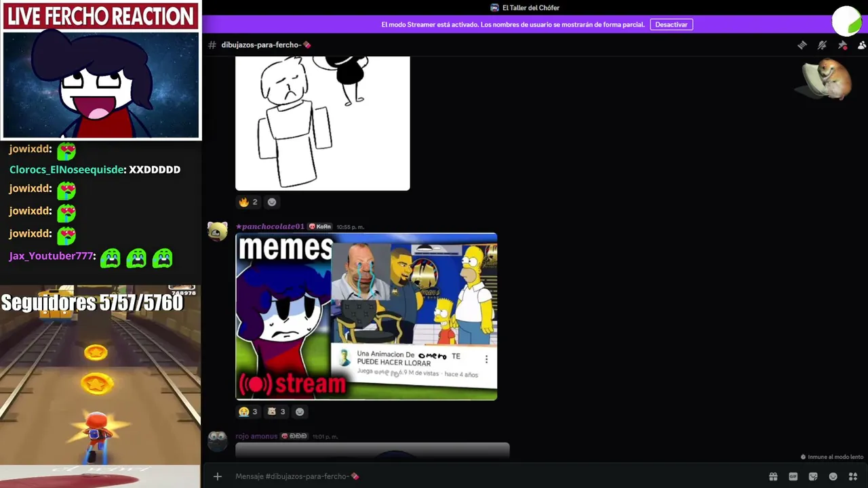Open the Threads icon in channel header

802,45
